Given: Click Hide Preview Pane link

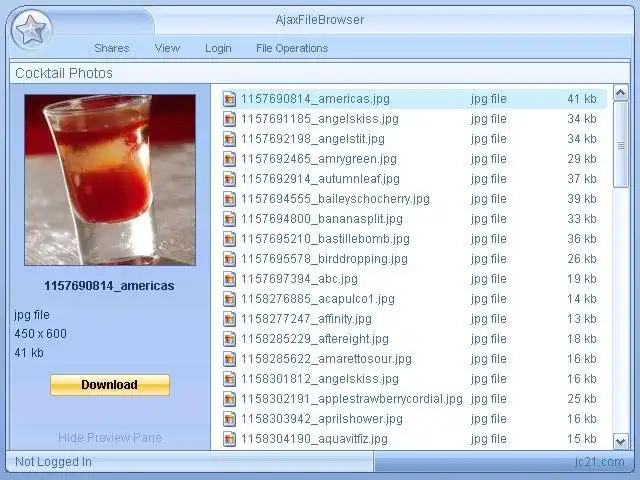Looking at the screenshot, I should pyautogui.click(x=110, y=438).
